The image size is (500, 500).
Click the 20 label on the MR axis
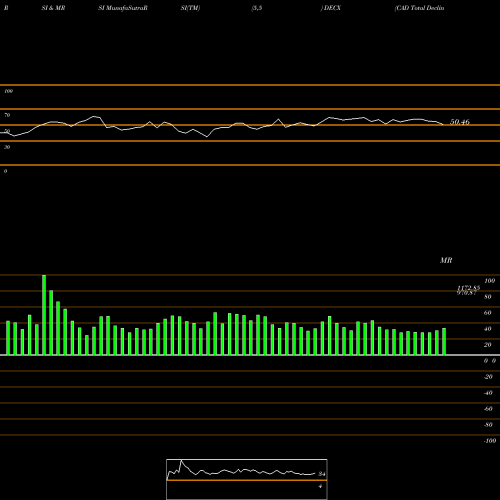(x=488, y=345)
